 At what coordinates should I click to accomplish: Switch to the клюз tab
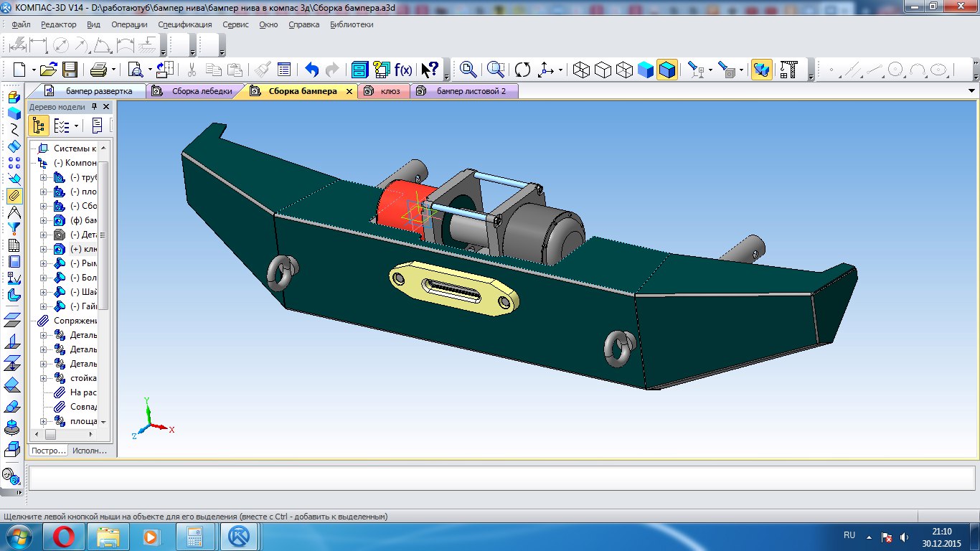coord(383,91)
